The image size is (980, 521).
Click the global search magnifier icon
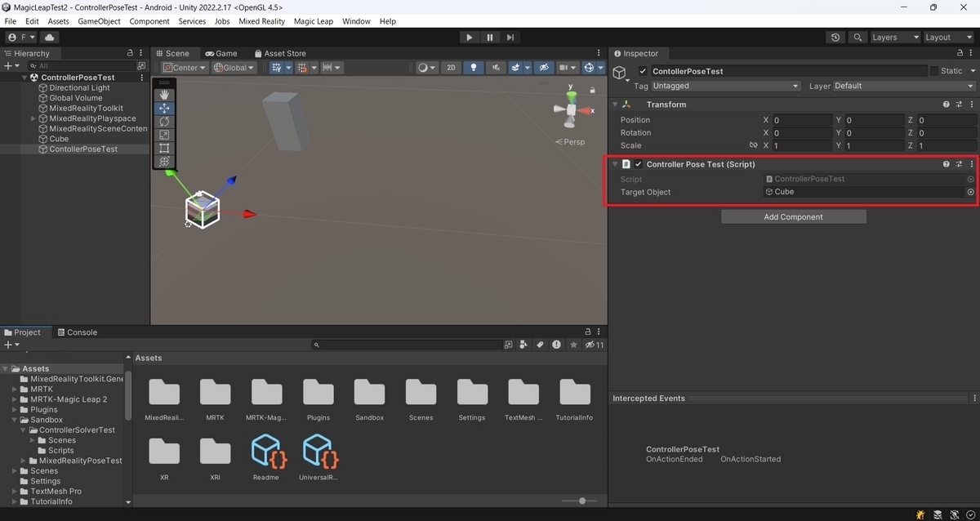click(x=857, y=37)
